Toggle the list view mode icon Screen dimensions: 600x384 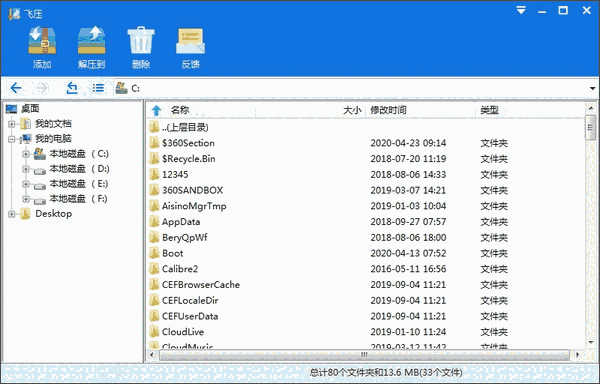point(98,88)
